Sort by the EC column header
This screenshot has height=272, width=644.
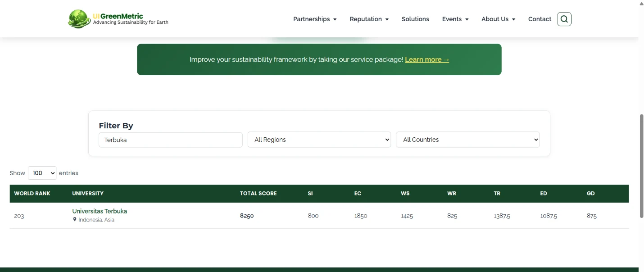pos(358,193)
